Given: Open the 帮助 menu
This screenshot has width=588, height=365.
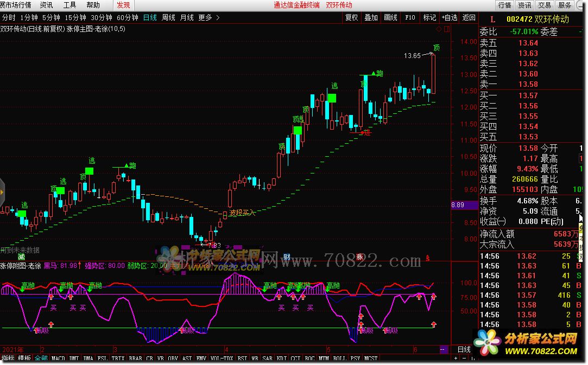Looking at the screenshot, I should tap(93, 5).
